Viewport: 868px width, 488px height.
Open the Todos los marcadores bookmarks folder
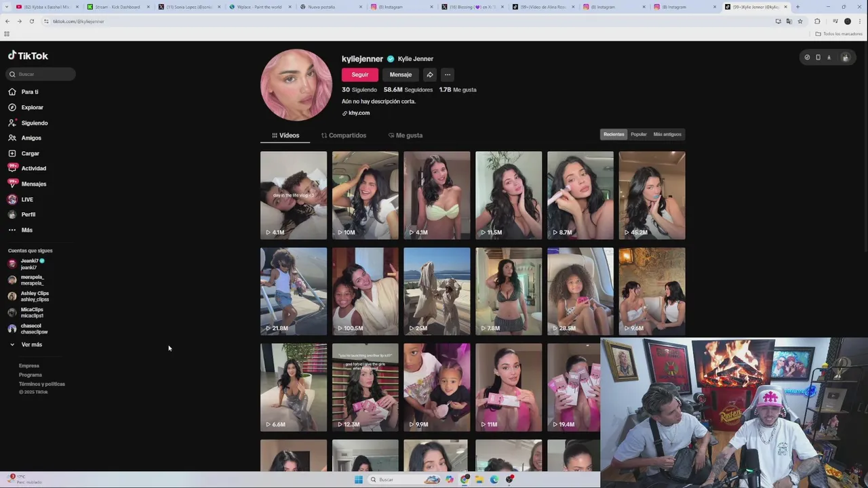(x=839, y=33)
